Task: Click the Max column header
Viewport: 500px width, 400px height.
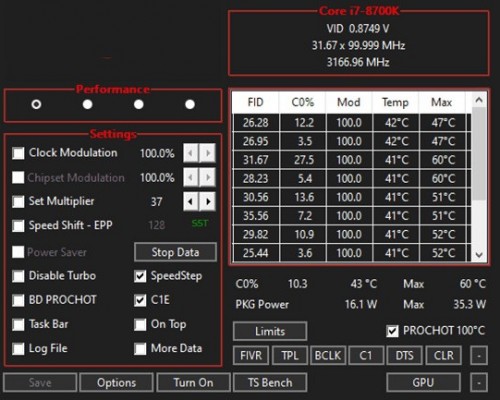Action: pyautogui.click(x=442, y=102)
